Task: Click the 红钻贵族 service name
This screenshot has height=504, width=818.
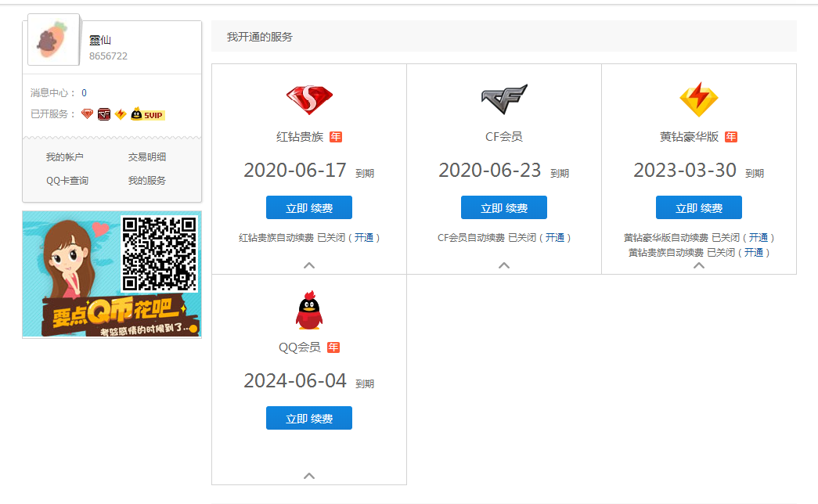Action: (300, 137)
